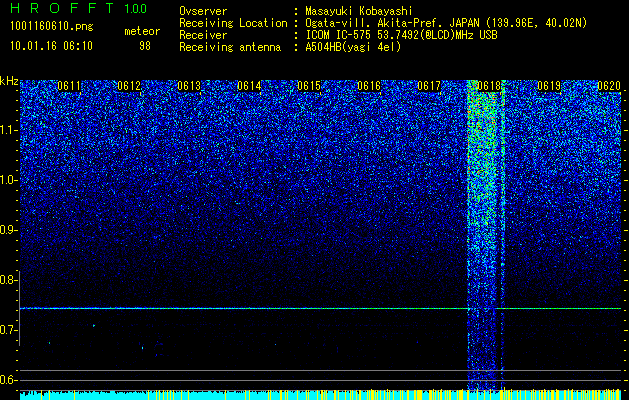Click the kHz axis unit label
The image size is (629, 400).
click(x=9, y=81)
